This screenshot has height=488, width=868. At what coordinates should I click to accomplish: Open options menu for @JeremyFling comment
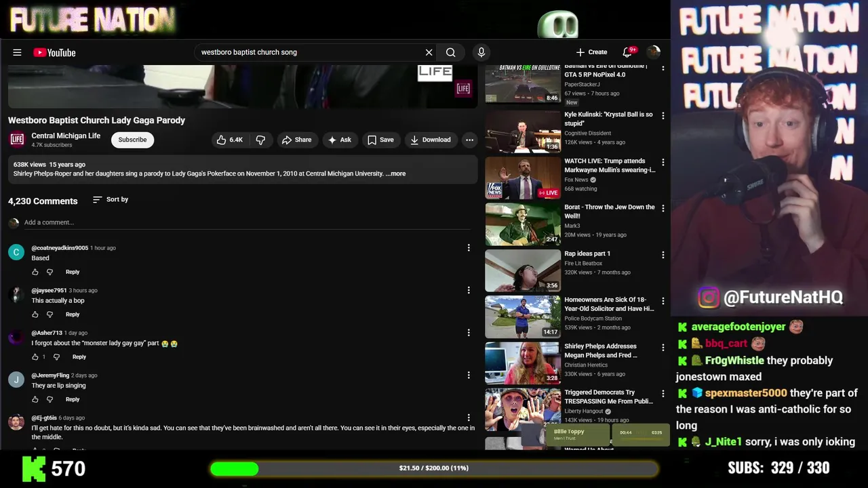[469, 375]
